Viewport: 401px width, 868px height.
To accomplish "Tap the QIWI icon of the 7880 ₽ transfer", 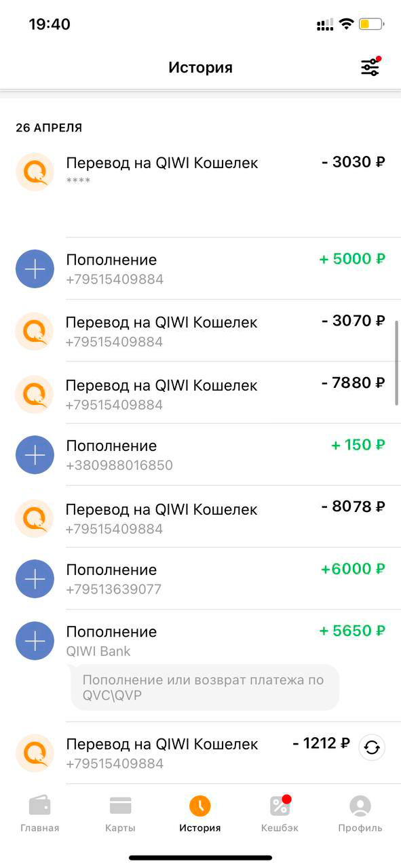I will 35,393.
